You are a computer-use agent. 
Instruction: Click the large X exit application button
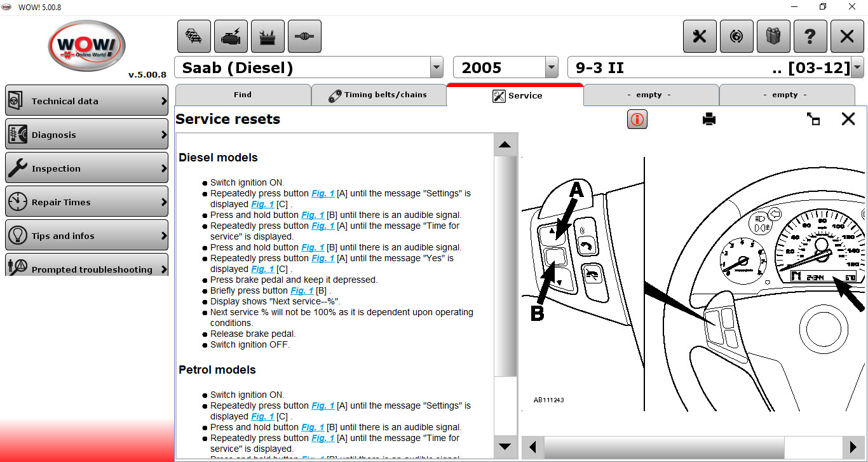pos(847,36)
